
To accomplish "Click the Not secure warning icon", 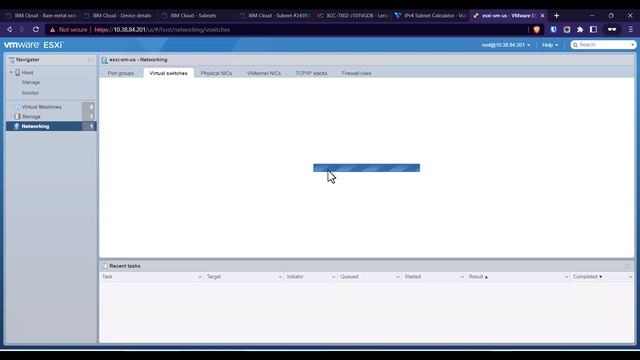I will click(52, 30).
